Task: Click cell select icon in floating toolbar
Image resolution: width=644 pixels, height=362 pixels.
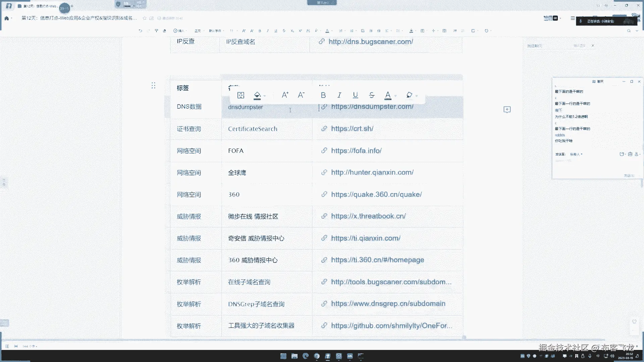Action: [241, 95]
